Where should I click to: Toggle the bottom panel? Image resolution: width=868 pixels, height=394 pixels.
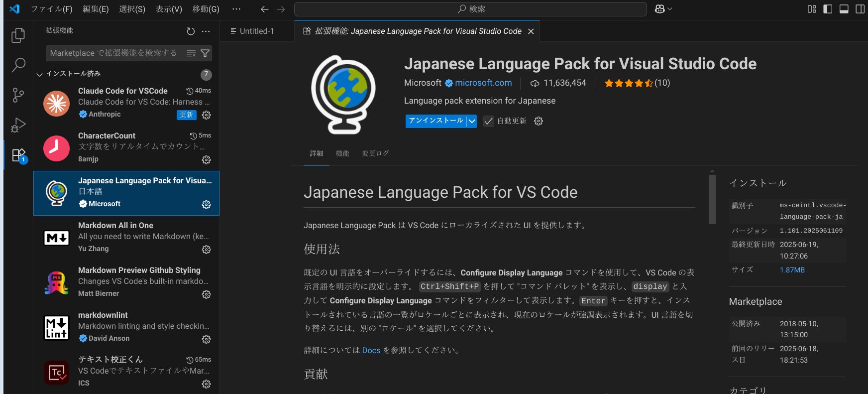coord(844,9)
